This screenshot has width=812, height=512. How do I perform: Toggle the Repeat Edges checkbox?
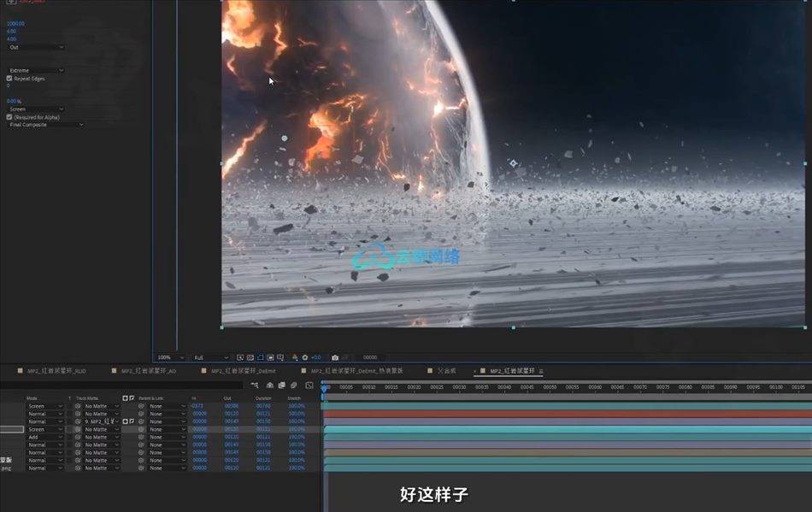point(9,79)
